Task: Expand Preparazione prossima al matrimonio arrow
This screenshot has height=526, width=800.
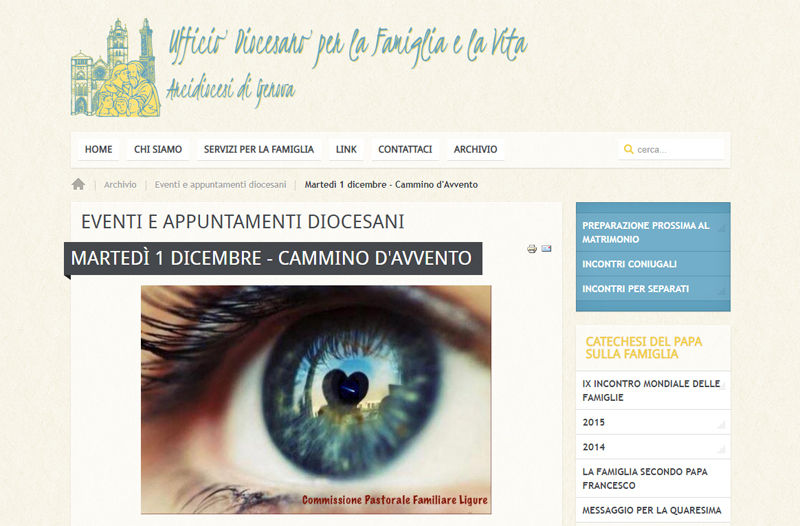Action: (721, 228)
